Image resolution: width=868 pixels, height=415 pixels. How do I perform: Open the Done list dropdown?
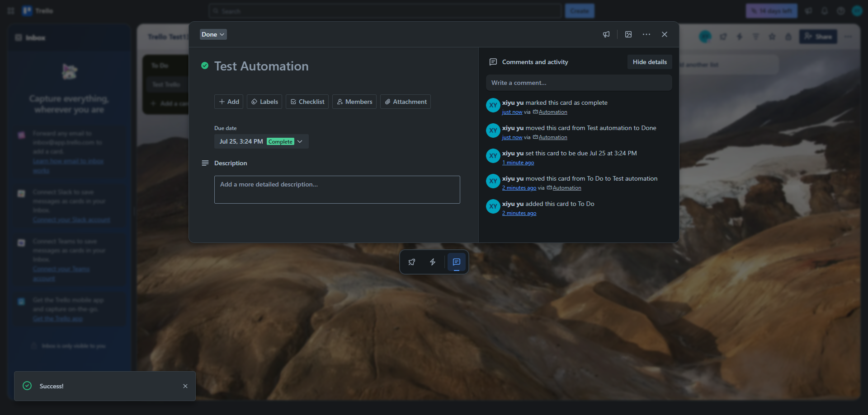[x=213, y=34]
